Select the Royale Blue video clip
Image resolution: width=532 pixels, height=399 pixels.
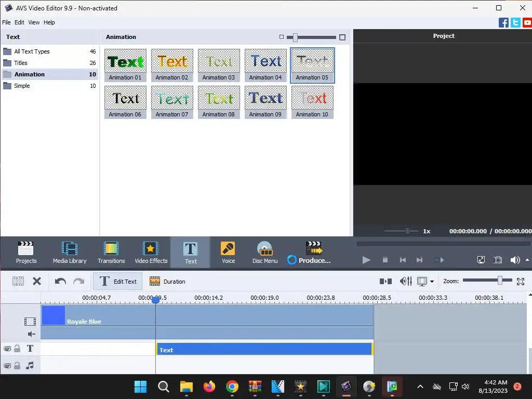207,315
